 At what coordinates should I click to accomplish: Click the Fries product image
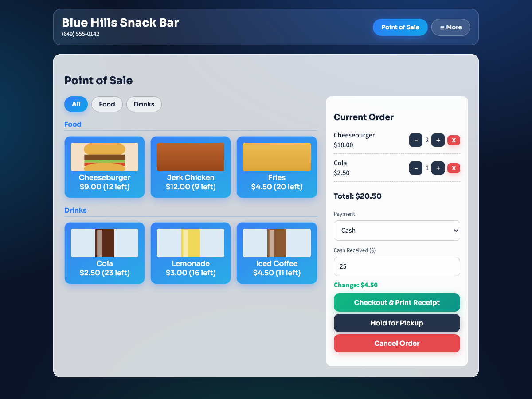[x=277, y=157]
